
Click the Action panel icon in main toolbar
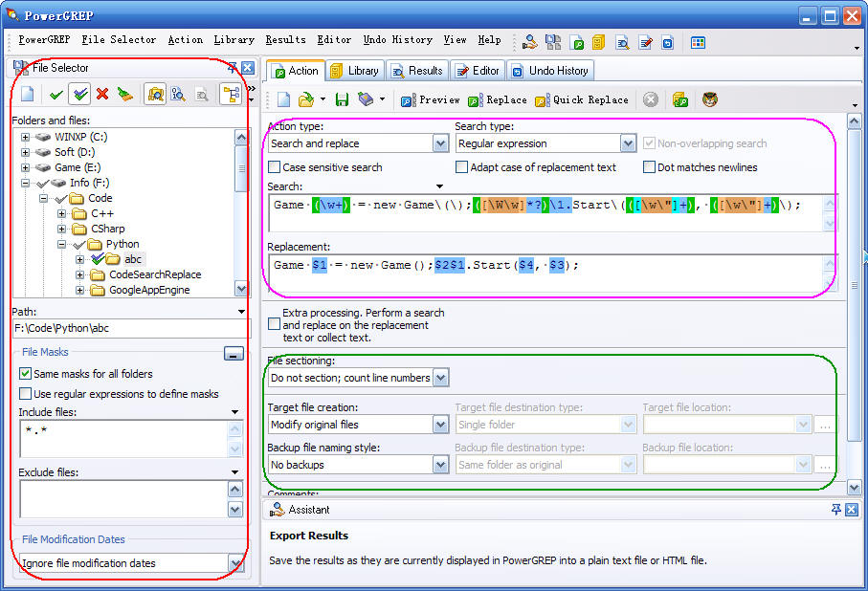click(576, 42)
